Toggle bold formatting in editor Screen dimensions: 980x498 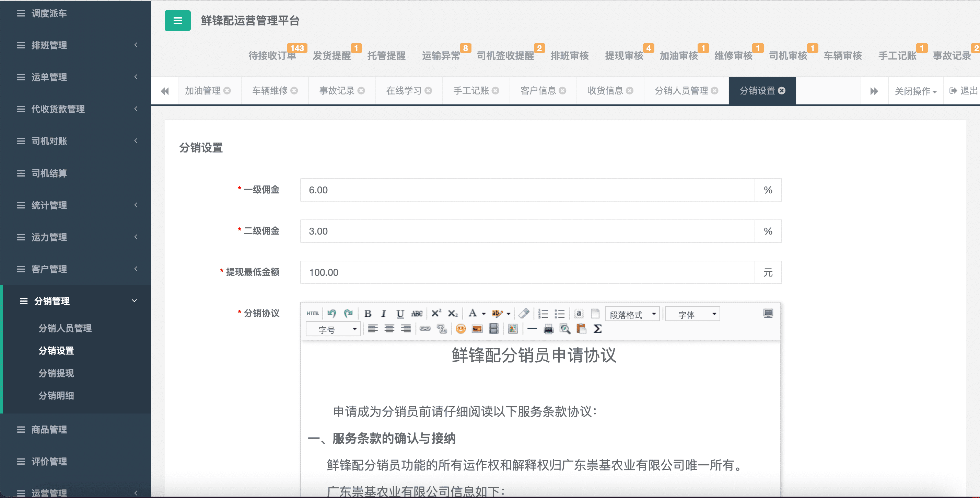click(367, 313)
